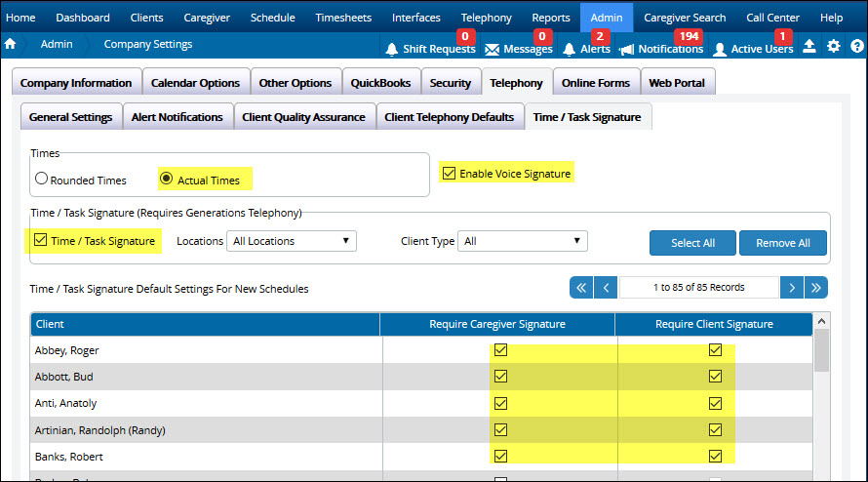The height and width of the screenshot is (482, 868).
Task: Open General Settings sub-tab
Action: click(x=71, y=117)
